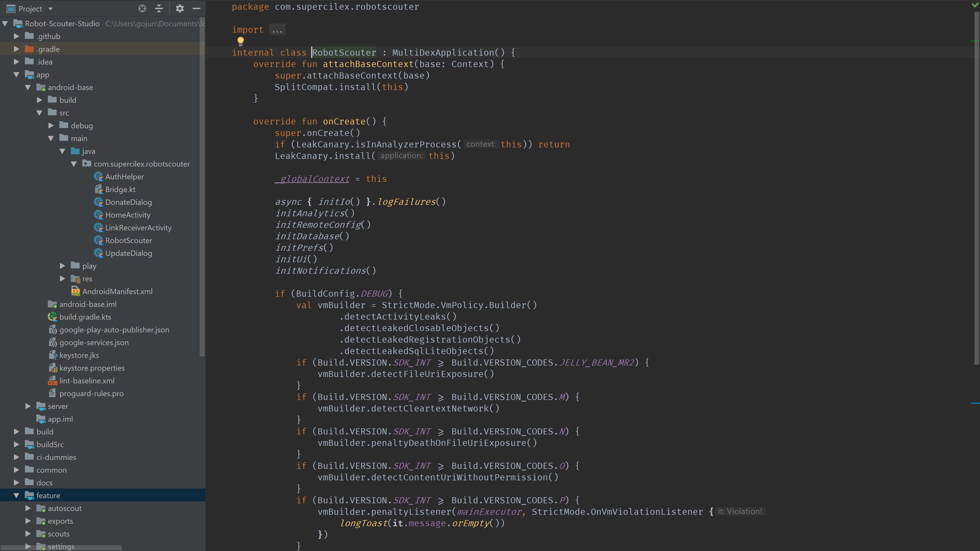The image size is (980, 551).
Task: Expand the server module folder
Action: 28,406
